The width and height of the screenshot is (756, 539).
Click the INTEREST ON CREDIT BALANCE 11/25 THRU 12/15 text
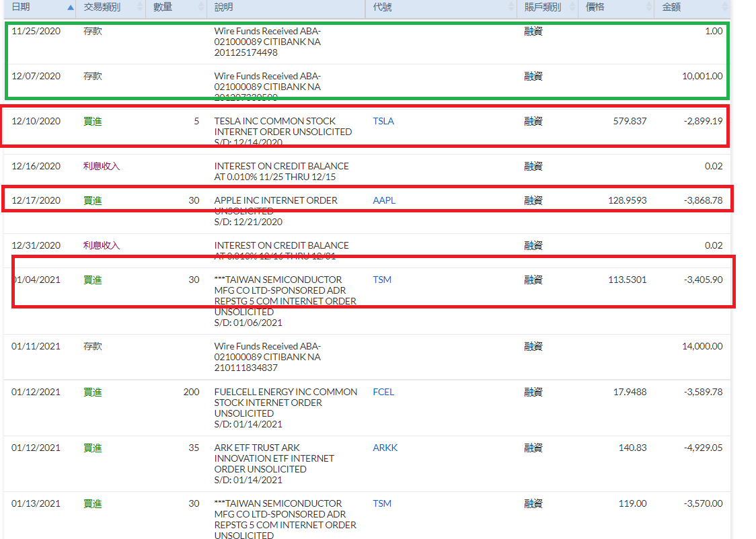pyautogui.click(x=282, y=172)
